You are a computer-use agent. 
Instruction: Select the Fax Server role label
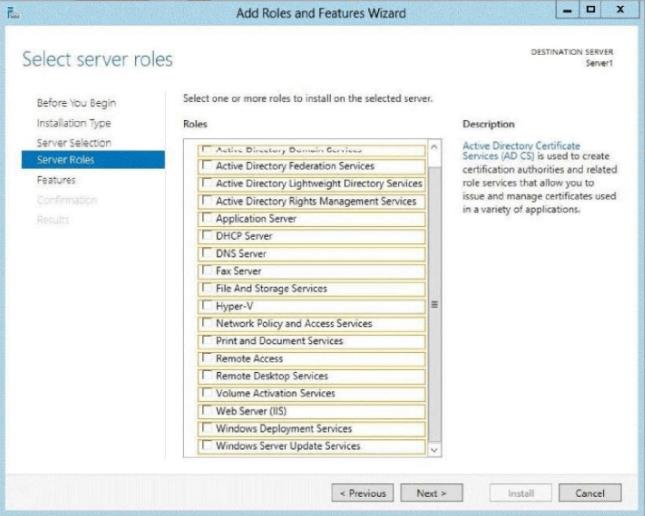[x=239, y=271]
